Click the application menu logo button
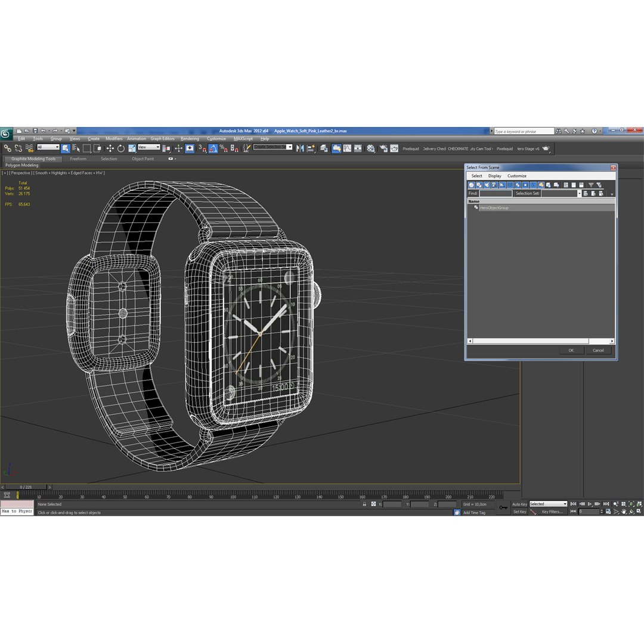The image size is (644, 644). 6,134
